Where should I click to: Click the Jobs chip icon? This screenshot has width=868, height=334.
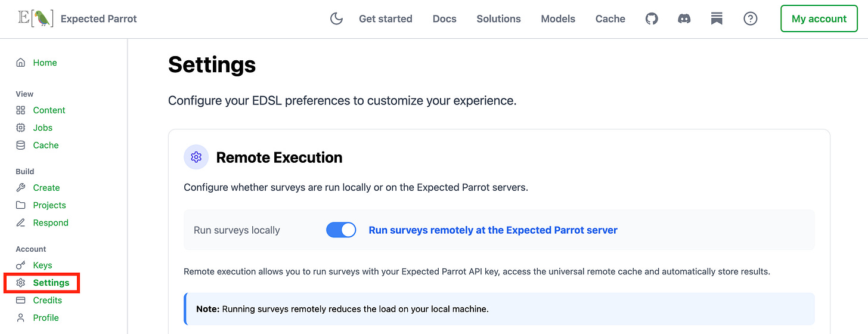pyautogui.click(x=21, y=128)
